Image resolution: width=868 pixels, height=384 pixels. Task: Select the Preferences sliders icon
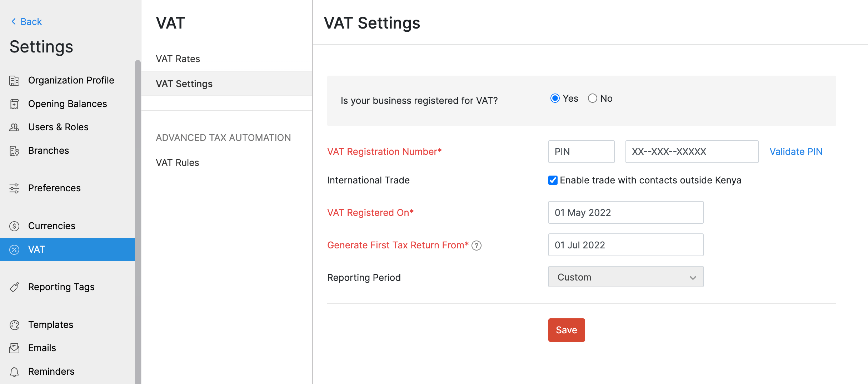14,188
